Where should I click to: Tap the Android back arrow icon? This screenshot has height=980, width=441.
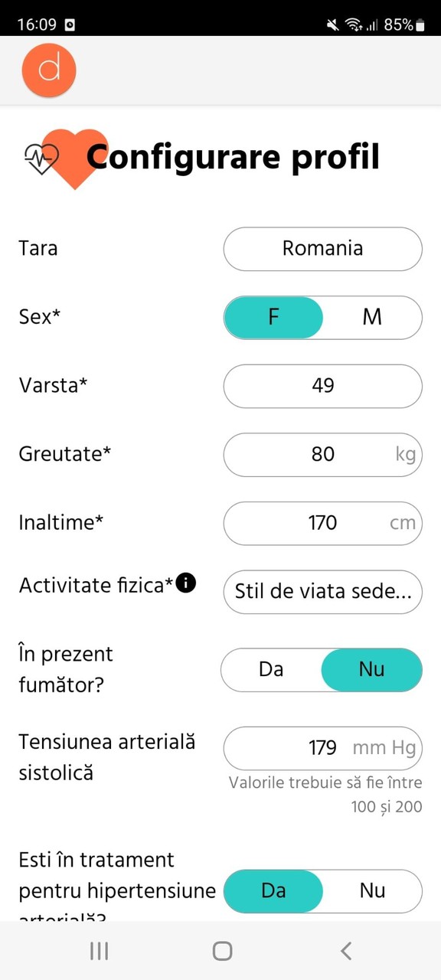click(346, 951)
